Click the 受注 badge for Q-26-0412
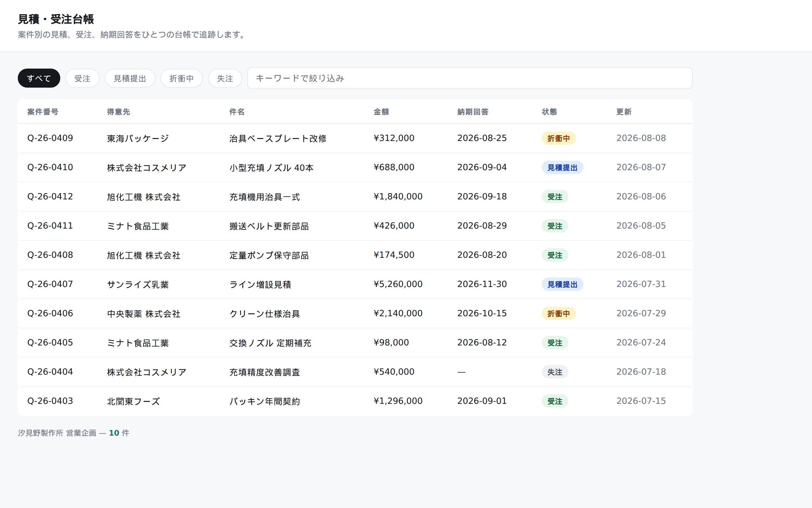 click(555, 197)
